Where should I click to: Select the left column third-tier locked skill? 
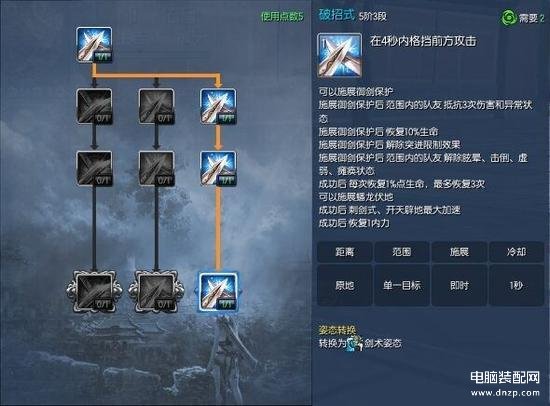pyautogui.click(x=94, y=169)
